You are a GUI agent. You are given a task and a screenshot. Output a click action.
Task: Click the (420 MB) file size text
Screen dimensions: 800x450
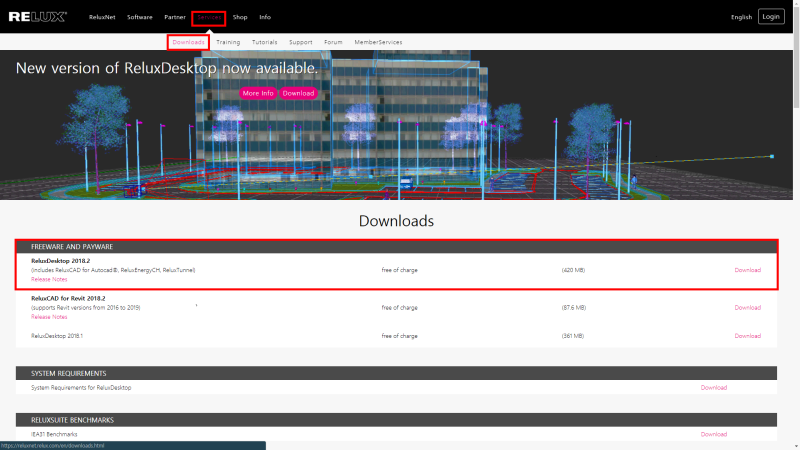(573, 270)
